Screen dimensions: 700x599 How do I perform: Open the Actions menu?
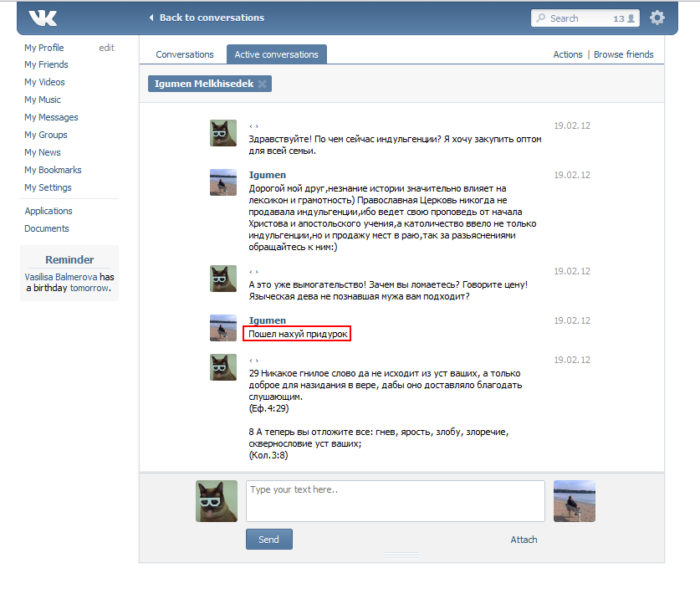pos(568,54)
